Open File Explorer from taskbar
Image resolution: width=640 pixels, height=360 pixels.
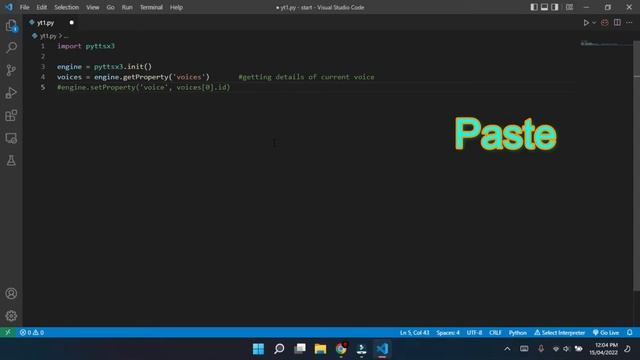pos(320,349)
